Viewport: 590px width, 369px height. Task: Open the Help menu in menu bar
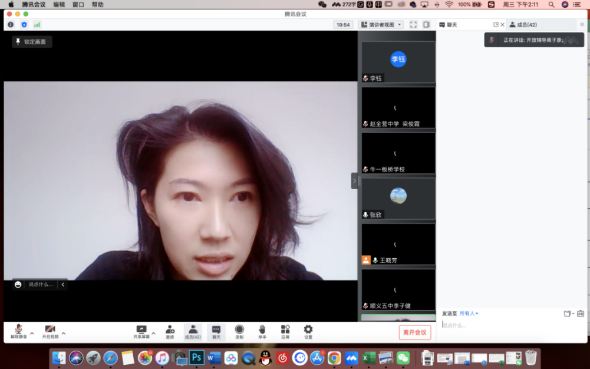pyautogui.click(x=97, y=5)
